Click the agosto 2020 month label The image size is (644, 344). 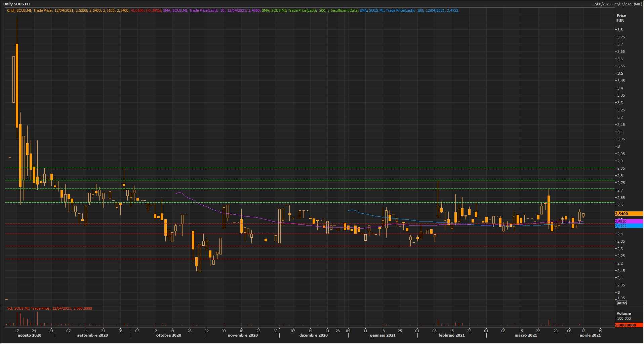pyautogui.click(x=30, y=335)
